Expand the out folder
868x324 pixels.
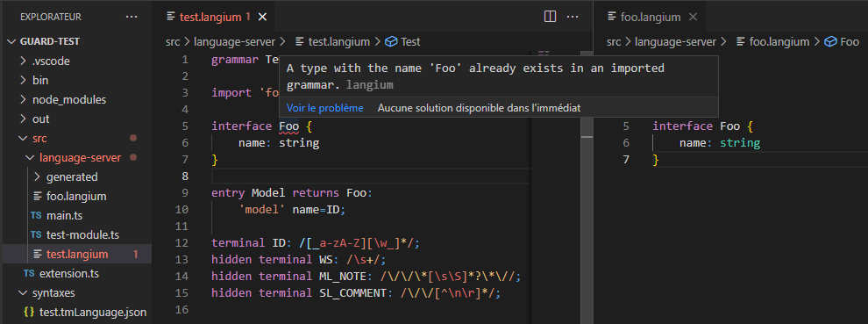pos(23,119)
